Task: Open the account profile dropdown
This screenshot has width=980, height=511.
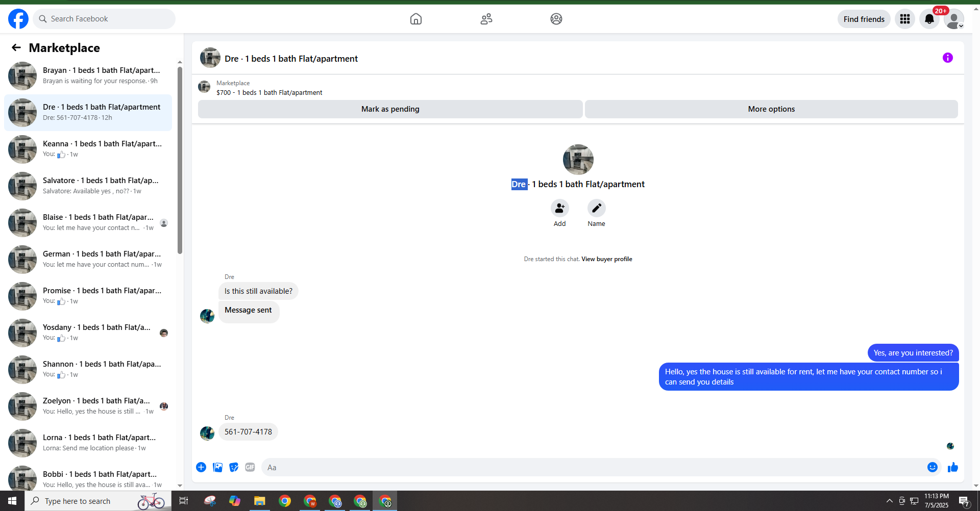Action: [954, 19]
